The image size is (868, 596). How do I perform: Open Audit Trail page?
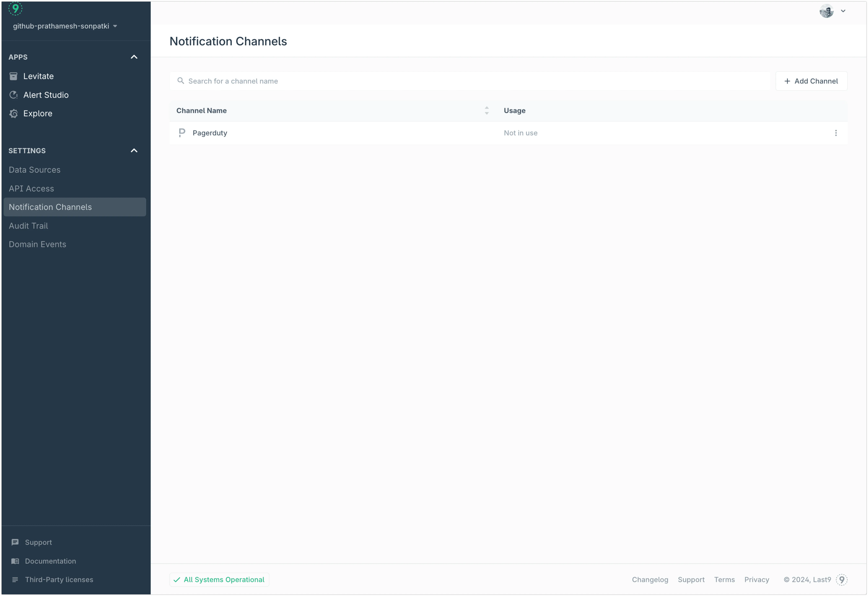pos(28,226)
